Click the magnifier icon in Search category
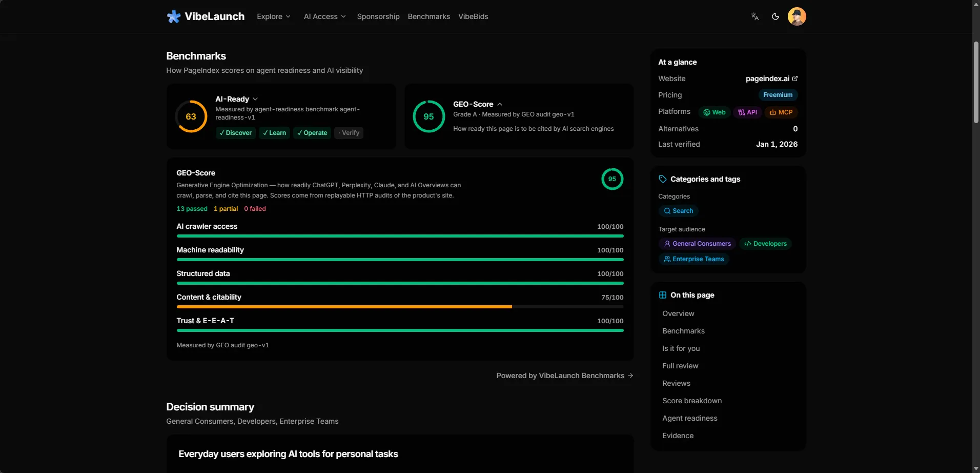 coord(667,211)
